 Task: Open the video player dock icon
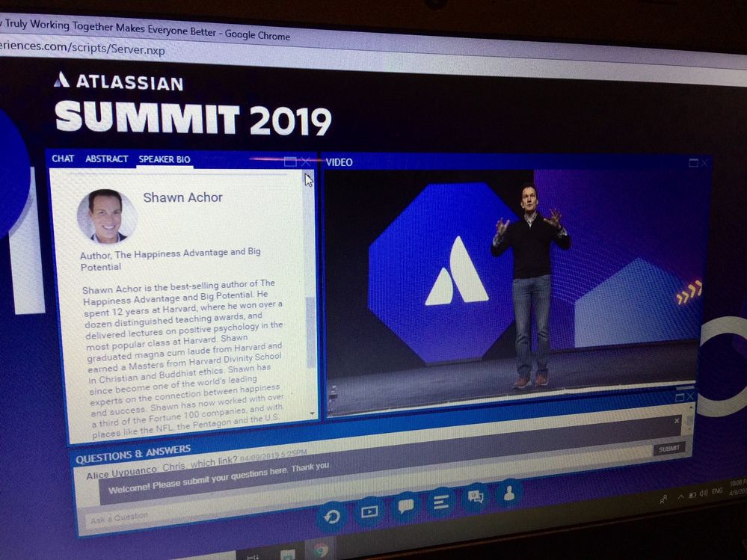point(369,512)
